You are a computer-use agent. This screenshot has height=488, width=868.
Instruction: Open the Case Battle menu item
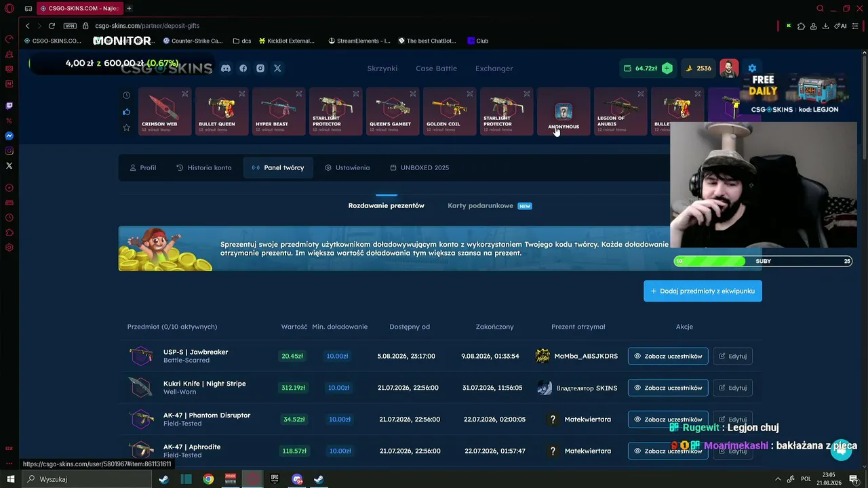[x=436, y=68]
